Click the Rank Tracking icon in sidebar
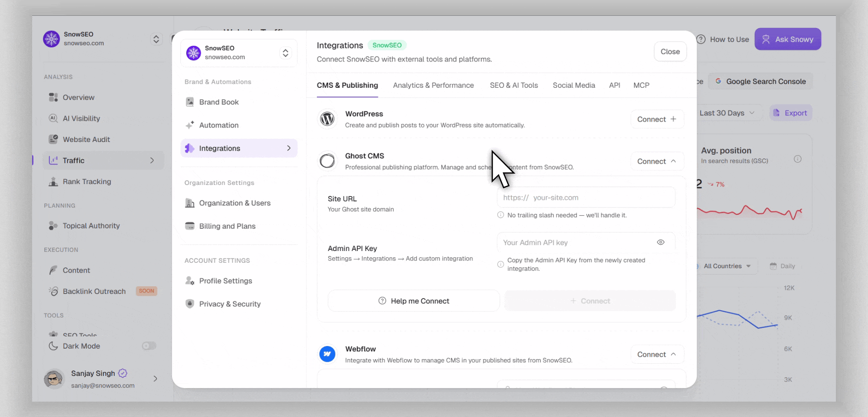The width and height of the screenshot is (868, 417). pyautogui.click(x=53, y=181)
